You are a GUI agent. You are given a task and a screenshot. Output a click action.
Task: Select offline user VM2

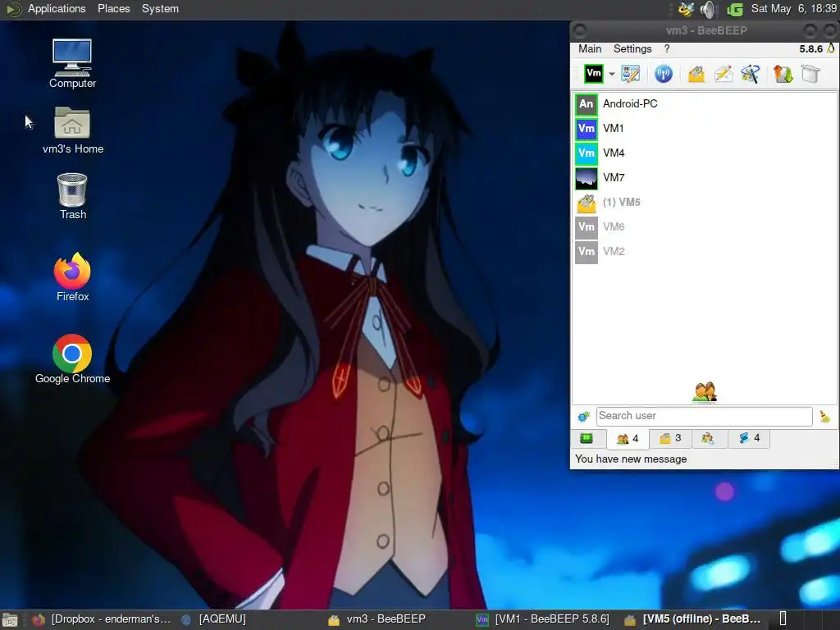coord(704,252)
